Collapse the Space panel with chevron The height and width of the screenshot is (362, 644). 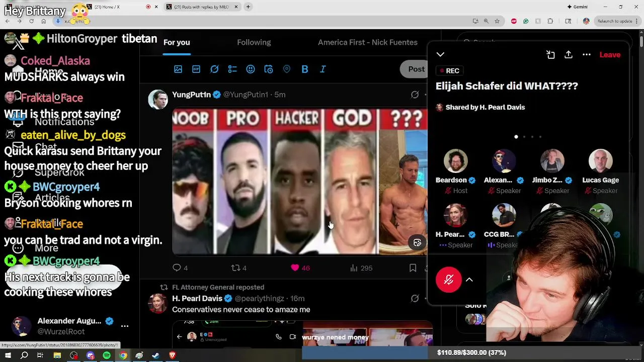click(x=440, y=54)
